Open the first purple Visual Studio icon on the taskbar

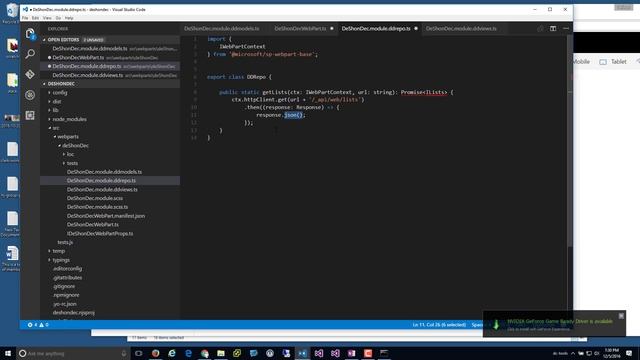coord(319,353)
